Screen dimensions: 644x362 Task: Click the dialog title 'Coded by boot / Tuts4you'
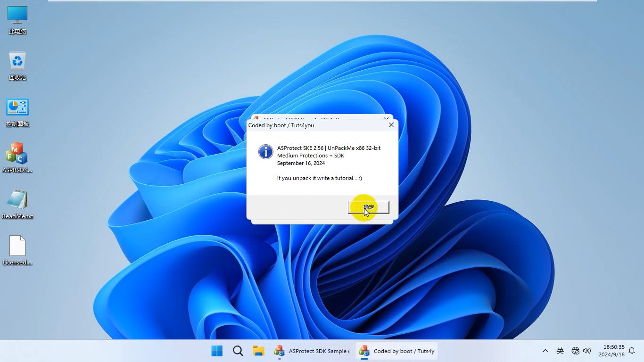pyautogui.click(x=281, y=125)
